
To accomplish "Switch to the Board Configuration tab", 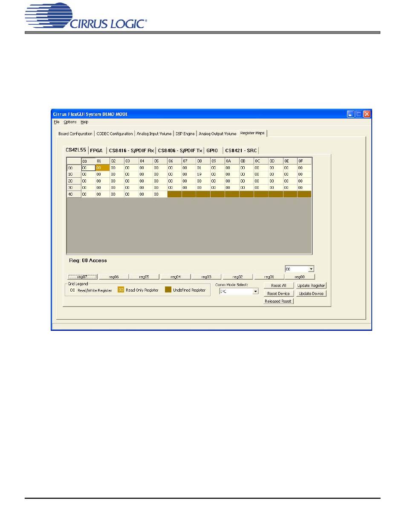I will [75, 133].
